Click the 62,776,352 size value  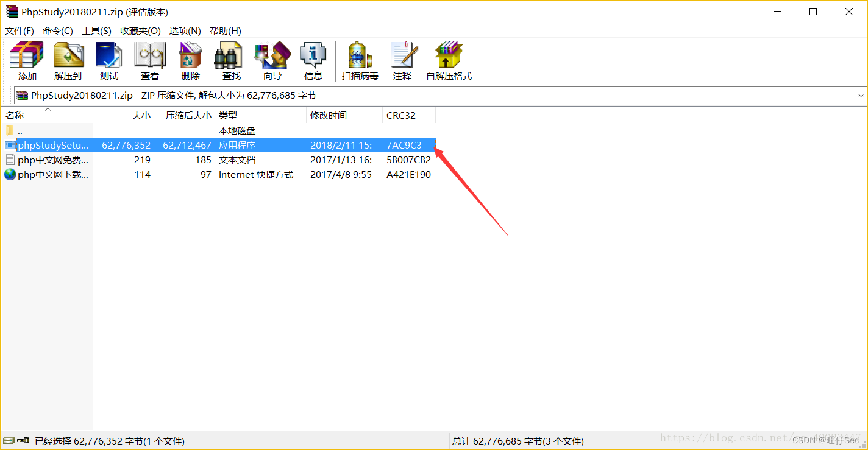click(x=126, y=146)
